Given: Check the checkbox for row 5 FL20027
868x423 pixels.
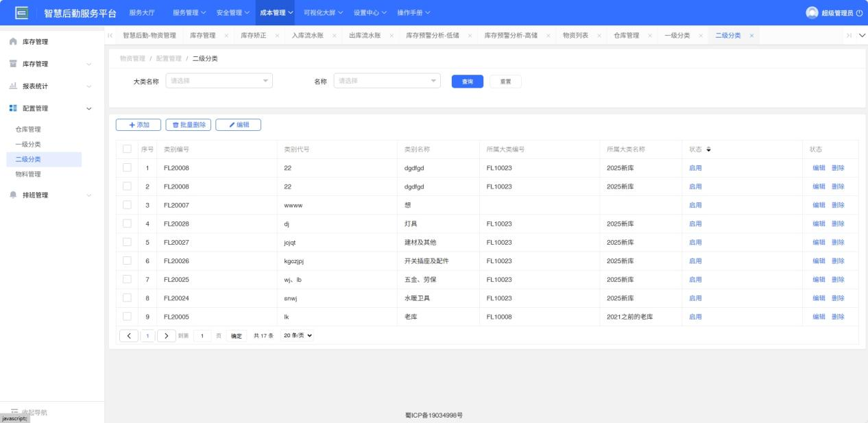Looking at the screenshot, I should click(x=127, y=241).
